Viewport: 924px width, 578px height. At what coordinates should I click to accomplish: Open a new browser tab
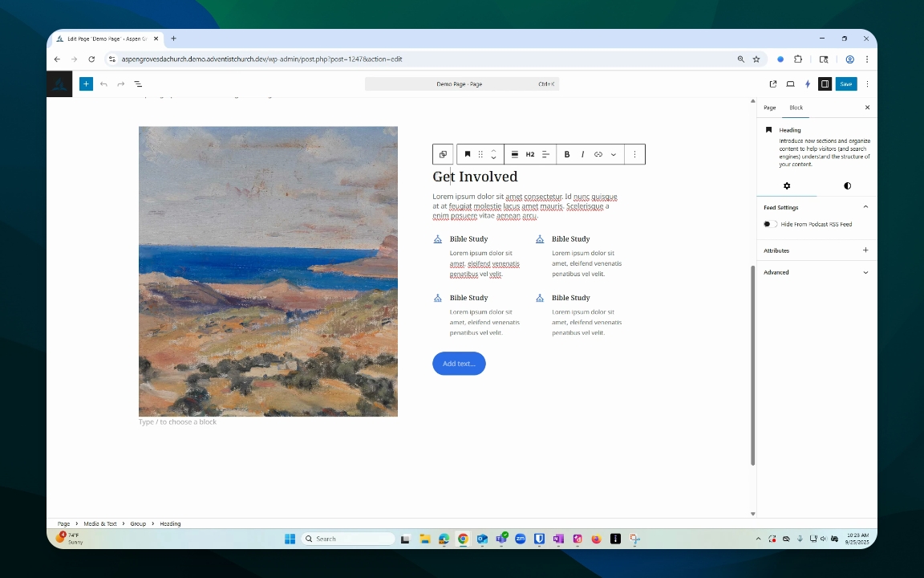173,39
